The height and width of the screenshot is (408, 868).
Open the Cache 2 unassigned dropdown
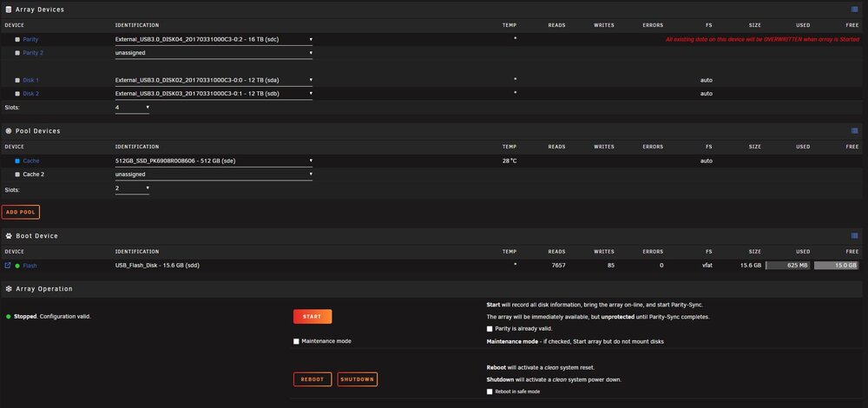click(x=214, y=174)
